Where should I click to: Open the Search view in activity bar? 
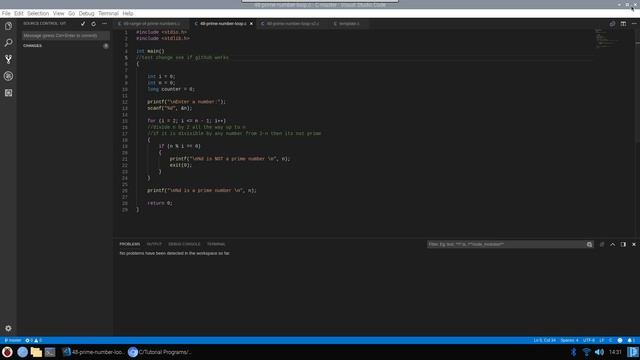(x=8, y=42)
